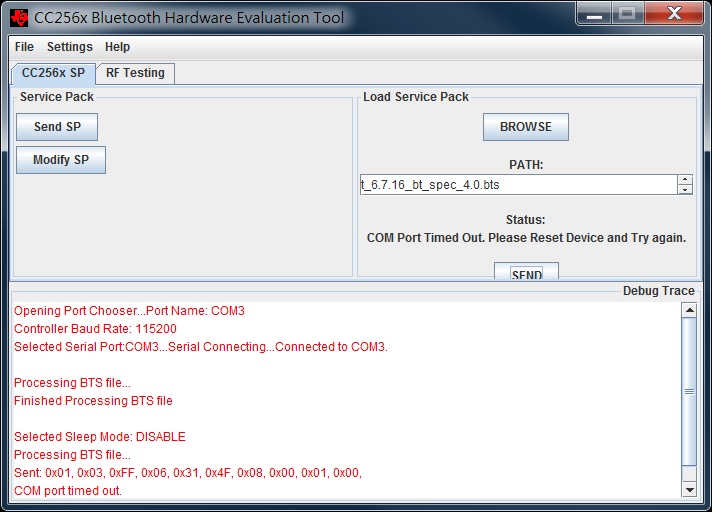Image resolution: width=712 pixels, height=512 pixels.
Task: Close the Evaluation Tool window
Action: 674,14
